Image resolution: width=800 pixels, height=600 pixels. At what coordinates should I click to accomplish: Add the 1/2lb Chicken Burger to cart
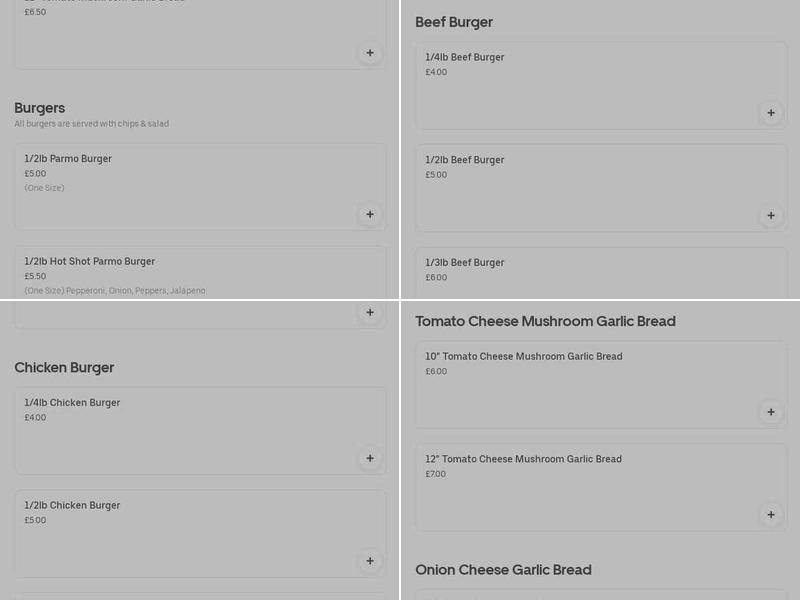[370, 561]
